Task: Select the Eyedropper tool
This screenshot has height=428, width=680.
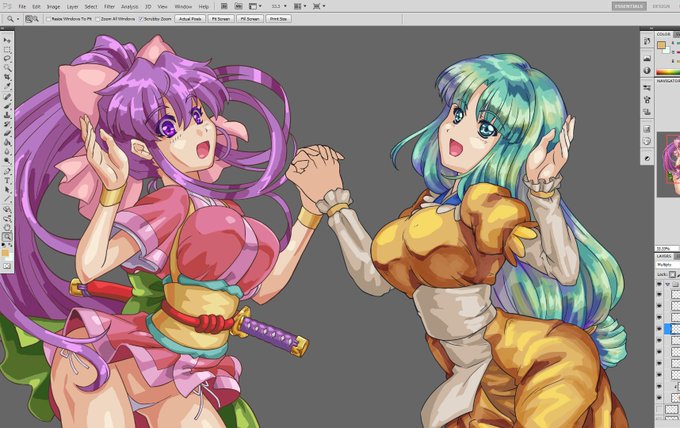Action: 7,86
